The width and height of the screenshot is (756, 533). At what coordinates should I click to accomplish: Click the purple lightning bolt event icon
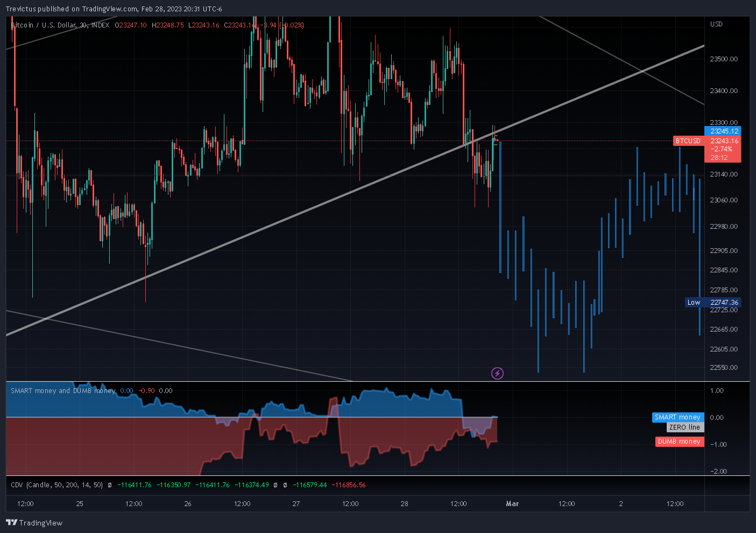point(498,373)
